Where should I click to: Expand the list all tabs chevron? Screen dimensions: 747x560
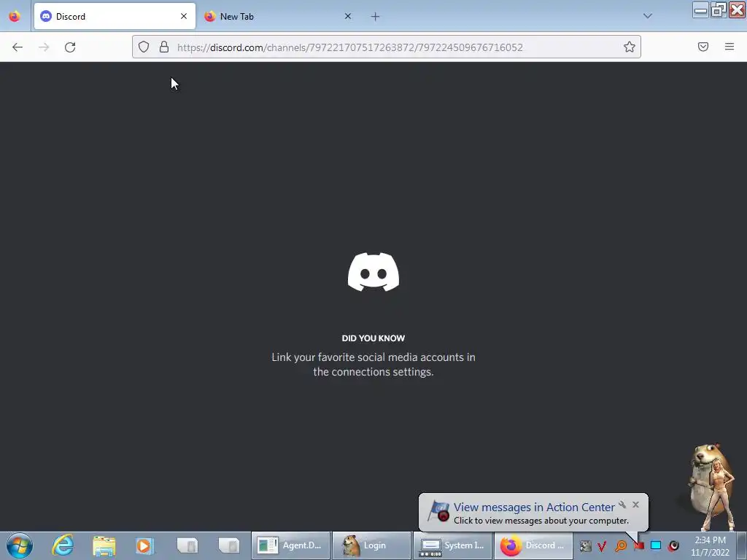click(648, 16)
